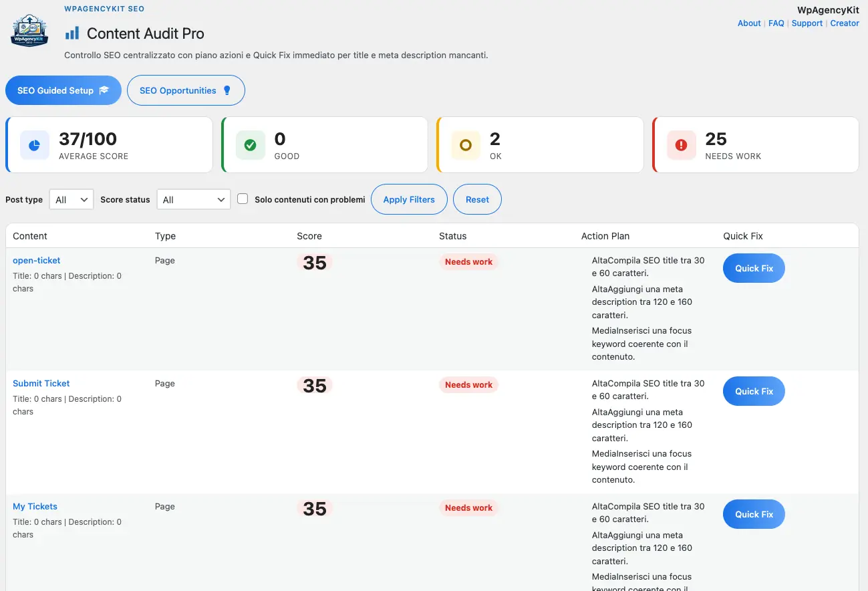This screenshot has width=868, height=591.
Task: Click Quick Fix for My Tickets page
Action: point(754,514)
